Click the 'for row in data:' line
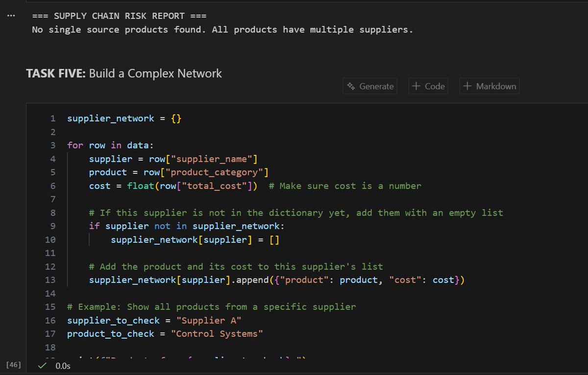The height and width of the screenshot is (375, 588). click(x=111, y=146)
